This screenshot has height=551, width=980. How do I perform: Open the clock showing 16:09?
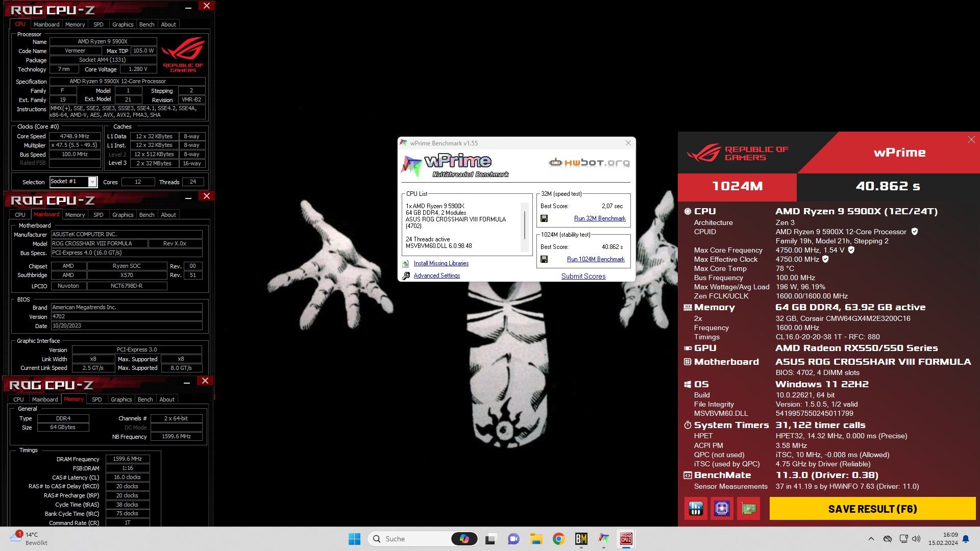click(x=943, y=539)
